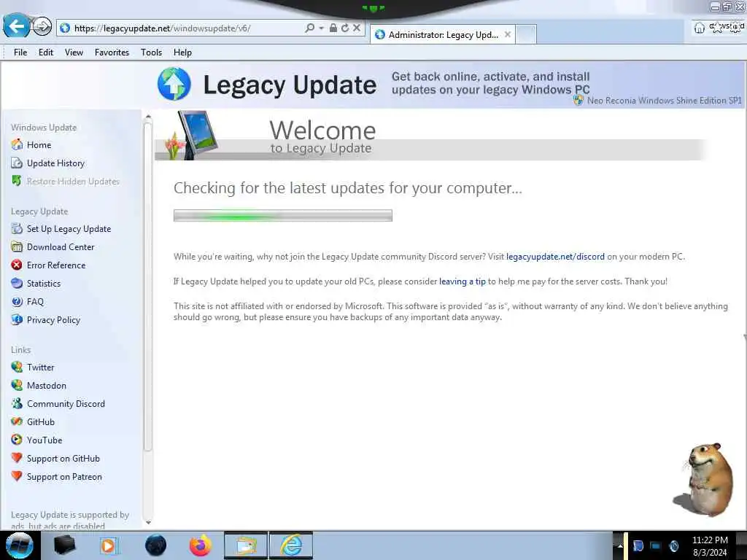
Task: Click the refresh page icon
Action: (x=345, y=28)
